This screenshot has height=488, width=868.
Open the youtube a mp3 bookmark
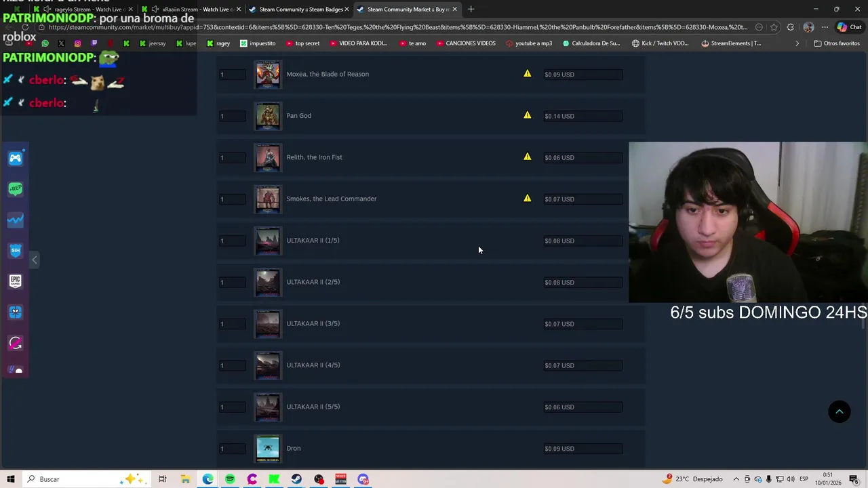[529, 43]
